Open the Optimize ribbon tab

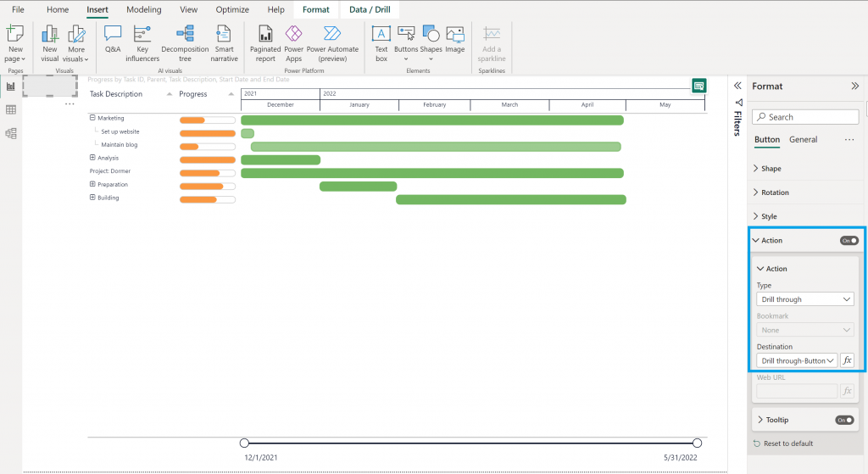[x=232, y=9]
